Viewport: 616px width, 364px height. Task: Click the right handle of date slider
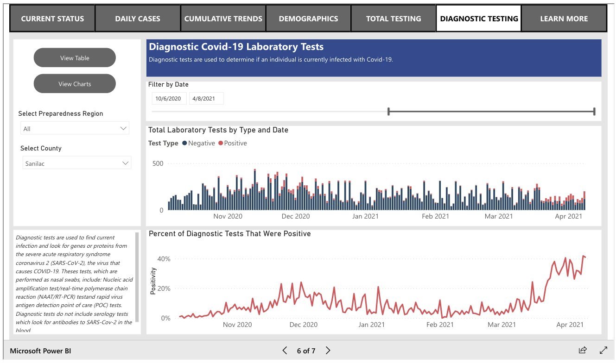(594, 111)
